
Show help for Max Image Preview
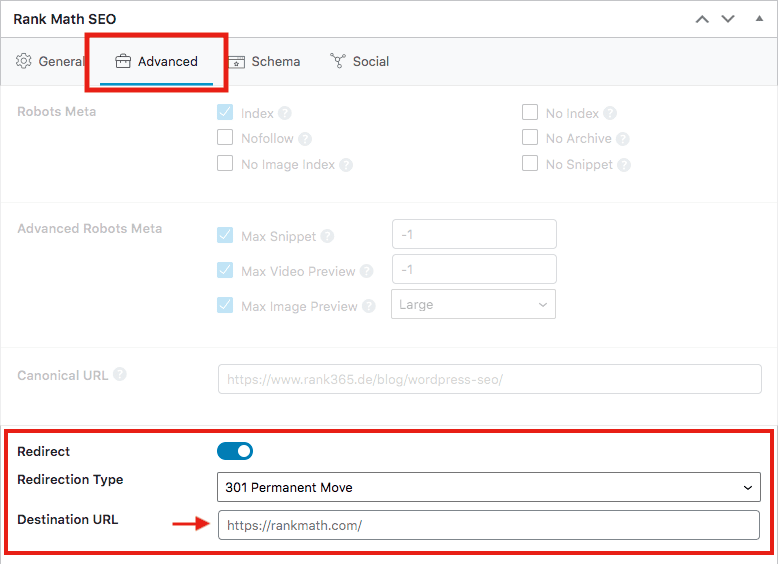click(369, 306)
